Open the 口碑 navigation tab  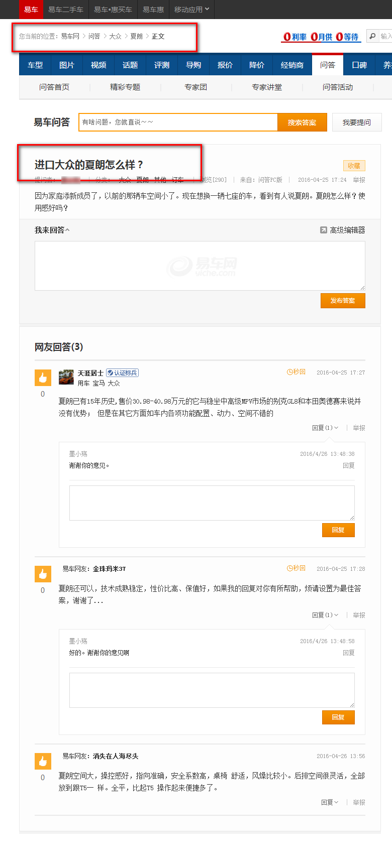click(x=359, y=65)
